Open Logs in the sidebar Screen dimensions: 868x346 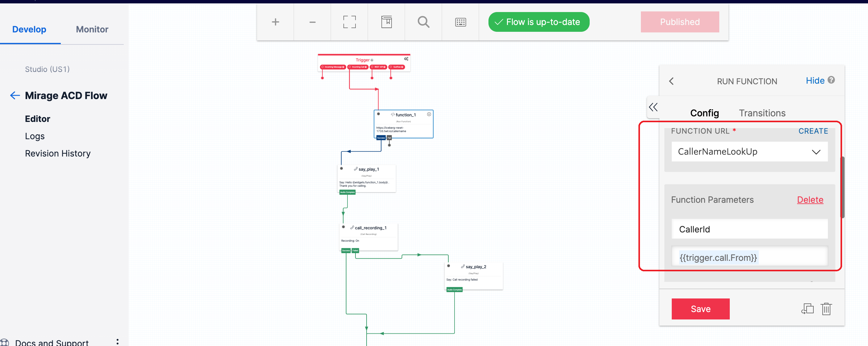[x=35, y=136]
